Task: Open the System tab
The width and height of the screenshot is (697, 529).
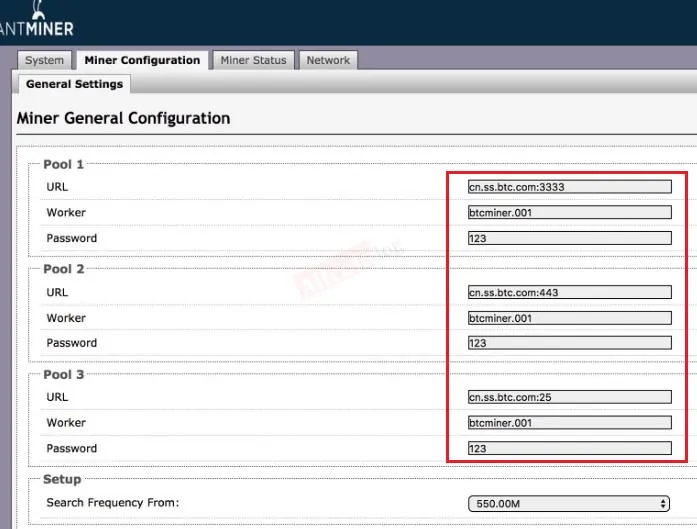Action: point(44,60)
